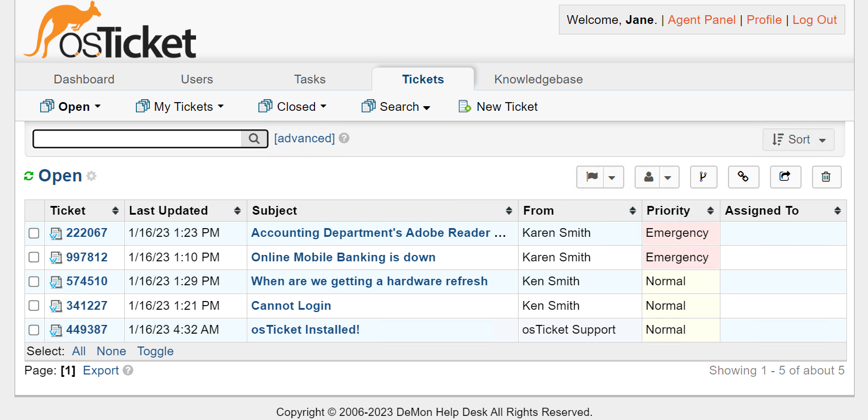Click the osTicket kangaroo logo
Image resolution: width=868 pixels, height=420 pixels.
[110, 30]
